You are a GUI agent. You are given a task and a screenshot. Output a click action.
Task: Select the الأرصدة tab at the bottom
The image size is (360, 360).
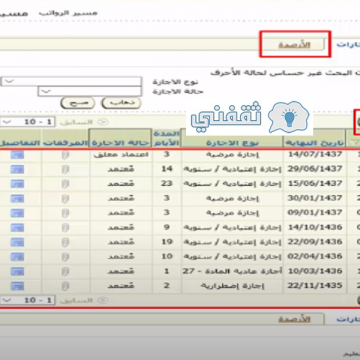pos(294,319)
